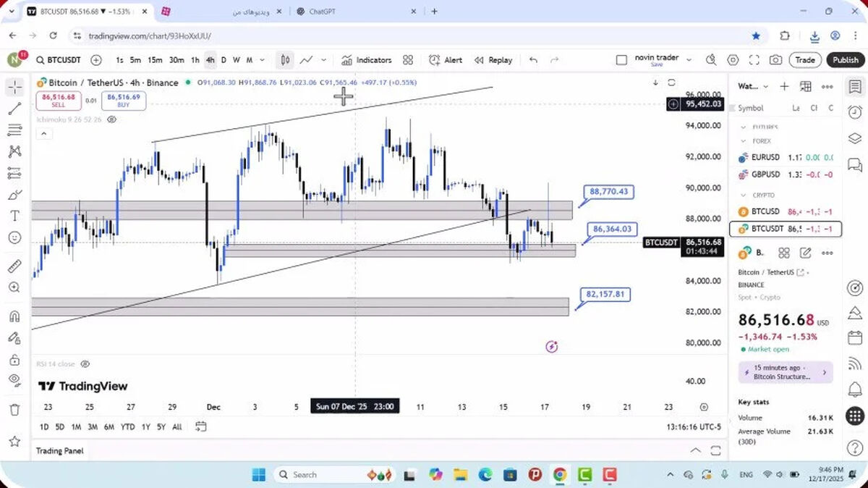Collapse the indicator legend arrow

[x=43, y=134]
